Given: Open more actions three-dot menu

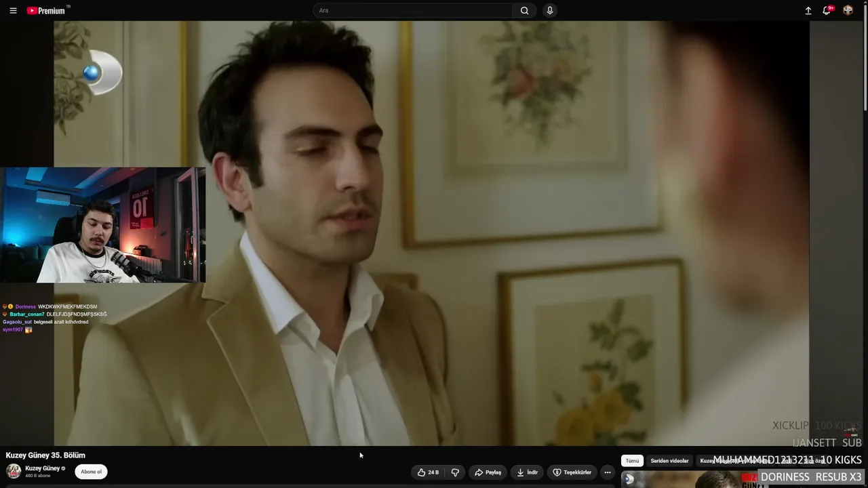Looking at the screenshot, I should 608,472.
